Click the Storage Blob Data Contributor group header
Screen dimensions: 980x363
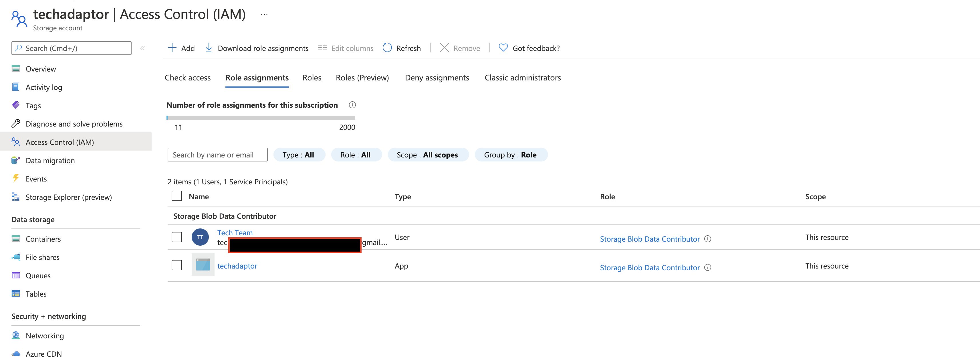pyautogui.click(x=225, y=216)
